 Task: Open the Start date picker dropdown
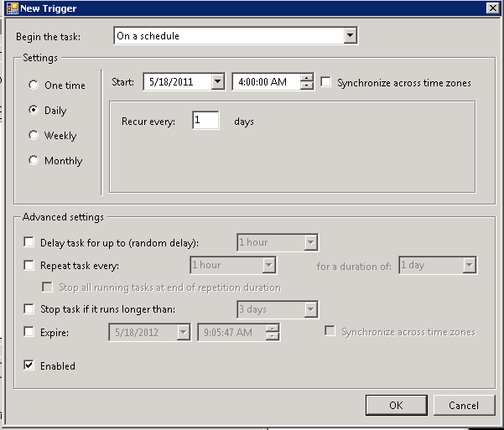click(x=218, y=82)
